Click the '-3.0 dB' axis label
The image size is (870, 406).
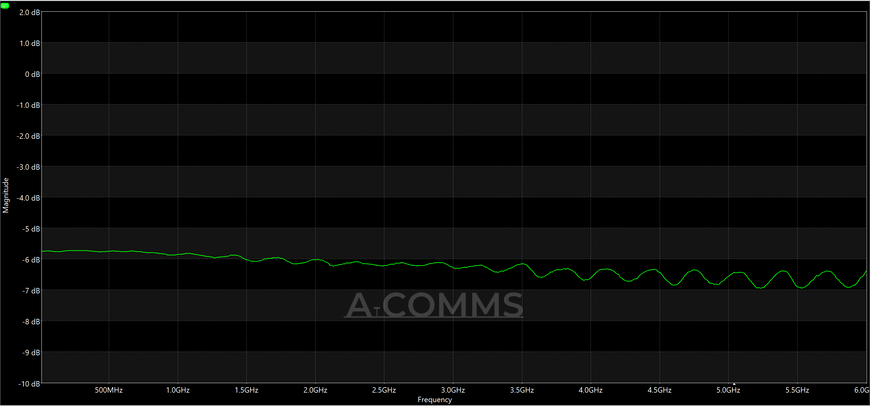tap(28, 166)
